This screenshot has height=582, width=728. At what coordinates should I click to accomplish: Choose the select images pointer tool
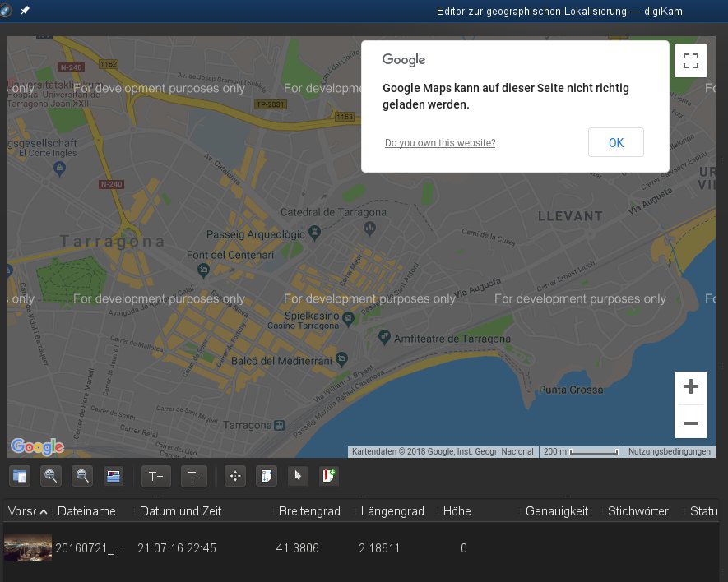tap(298, 475)
